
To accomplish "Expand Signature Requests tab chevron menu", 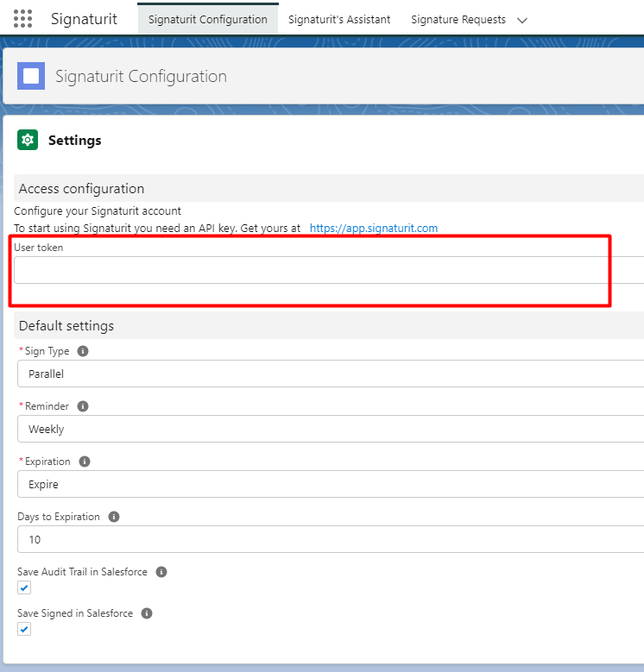I will [522, 20].
